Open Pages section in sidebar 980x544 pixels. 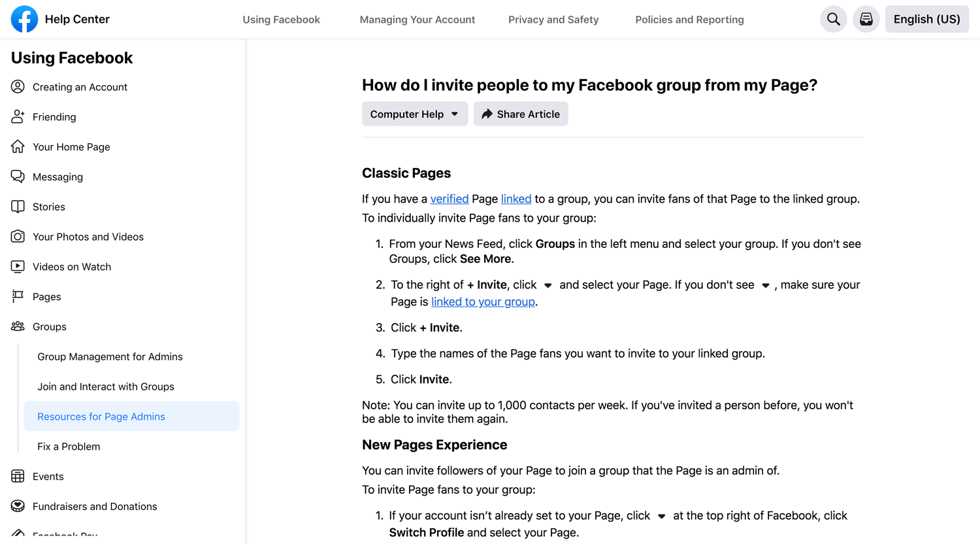pos(46,297)
